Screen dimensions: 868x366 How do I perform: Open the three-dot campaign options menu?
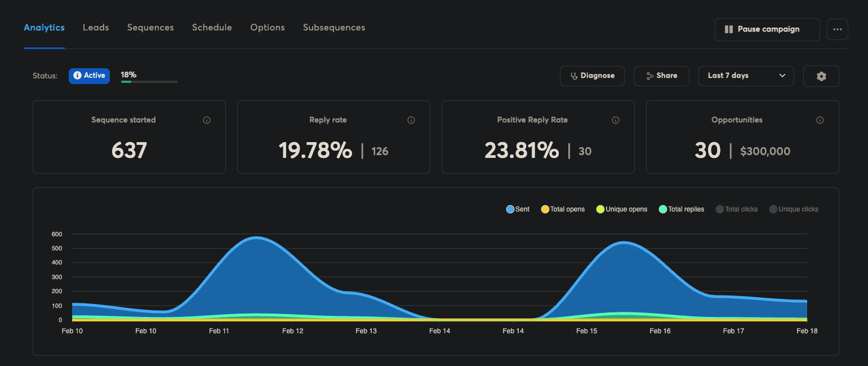(x=838, y=29)
